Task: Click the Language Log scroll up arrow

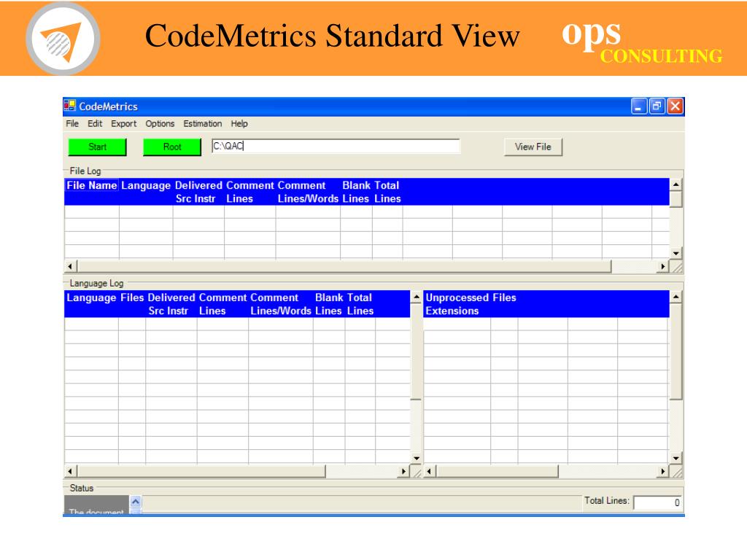Action: tap(416, 297)
